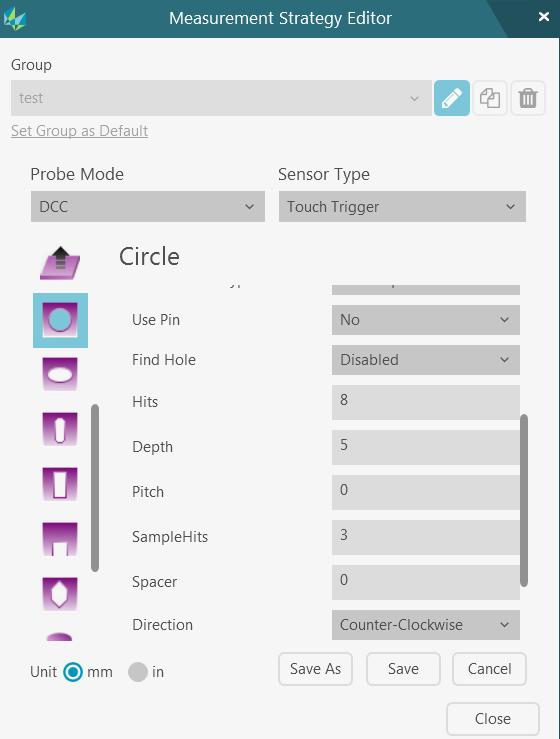This screenshot has height=739, width=560.
Task: Click the pencil edit group icon
Action: point(452,98)
